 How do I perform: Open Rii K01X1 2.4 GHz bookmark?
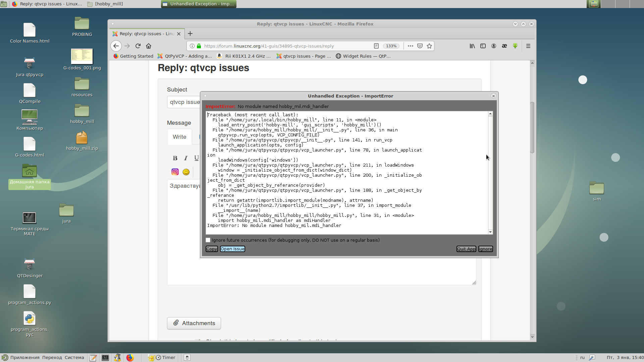point(244,56)
